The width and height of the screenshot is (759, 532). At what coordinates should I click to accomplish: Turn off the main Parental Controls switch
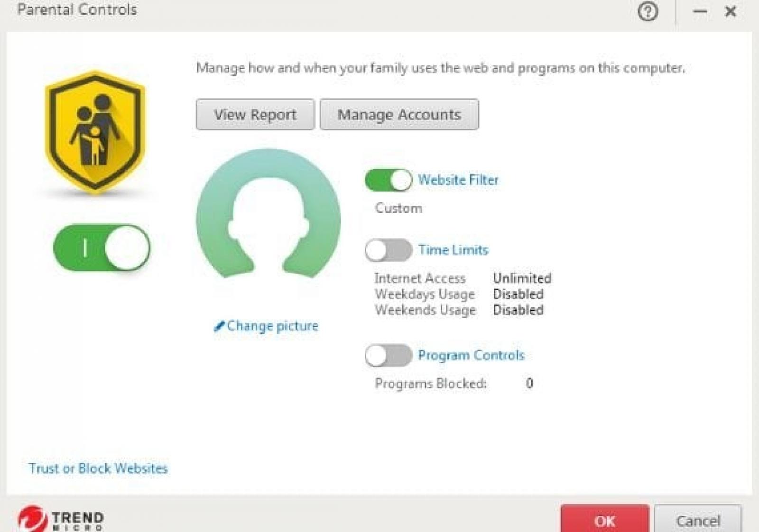[x=102, y=248]
